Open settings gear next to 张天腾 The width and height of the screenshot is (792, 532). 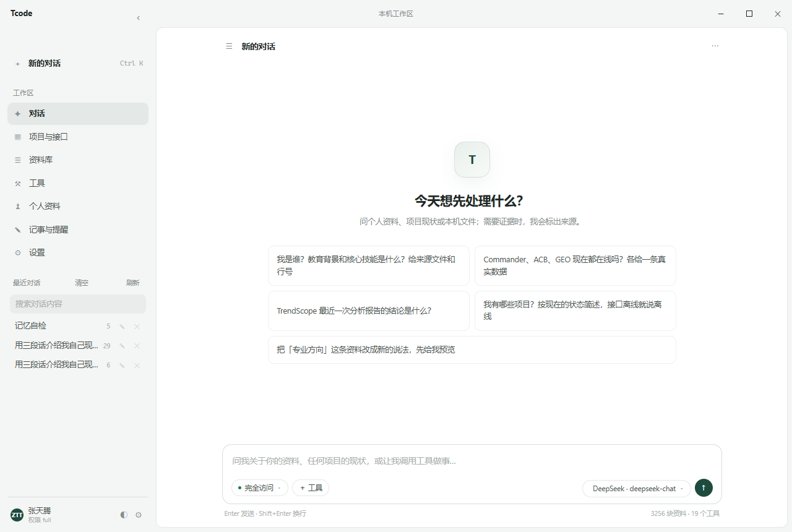coord(139,515)
